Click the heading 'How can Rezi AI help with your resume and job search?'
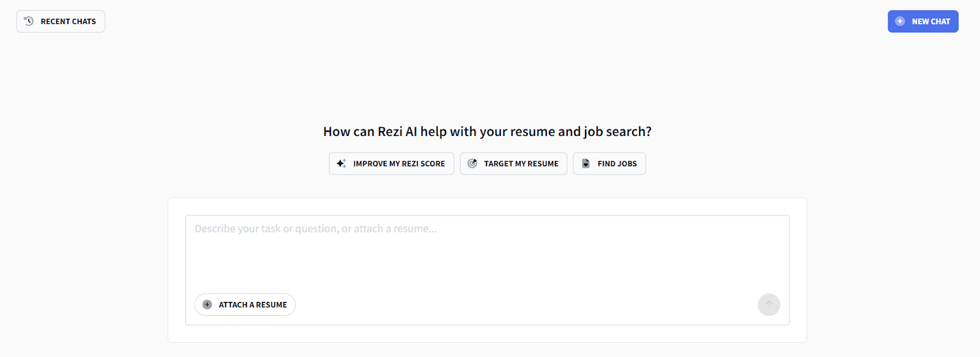This screenshot has height=357, width=980. click(488, 132)
